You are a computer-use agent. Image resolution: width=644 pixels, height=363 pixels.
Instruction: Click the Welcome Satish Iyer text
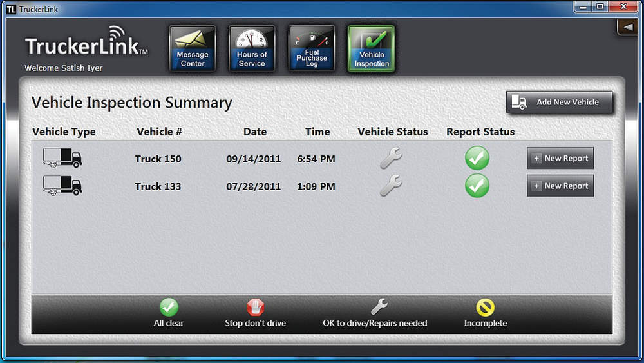coord(64,68)
